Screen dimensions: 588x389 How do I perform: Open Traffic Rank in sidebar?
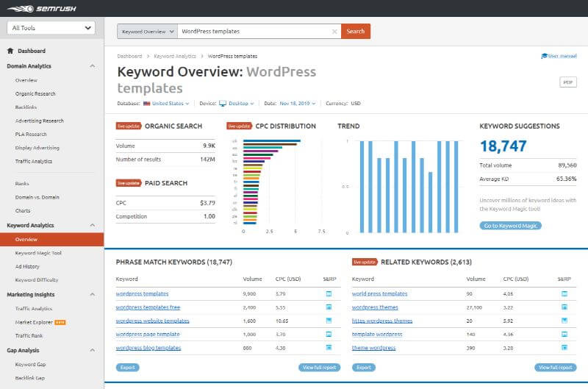(29, 336)
